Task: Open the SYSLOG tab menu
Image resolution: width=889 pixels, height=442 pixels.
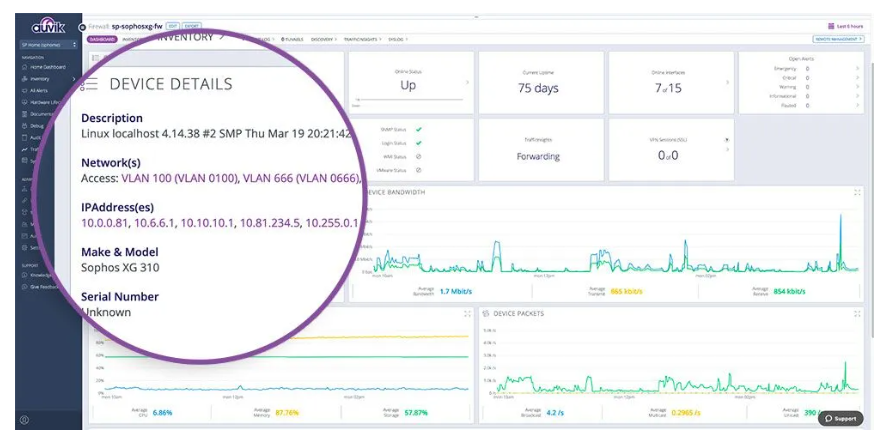Action: tap(398, 39)
